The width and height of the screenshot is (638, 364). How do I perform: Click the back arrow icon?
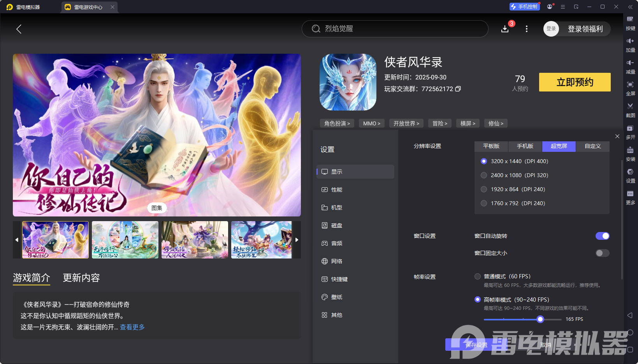pos(19,29)
